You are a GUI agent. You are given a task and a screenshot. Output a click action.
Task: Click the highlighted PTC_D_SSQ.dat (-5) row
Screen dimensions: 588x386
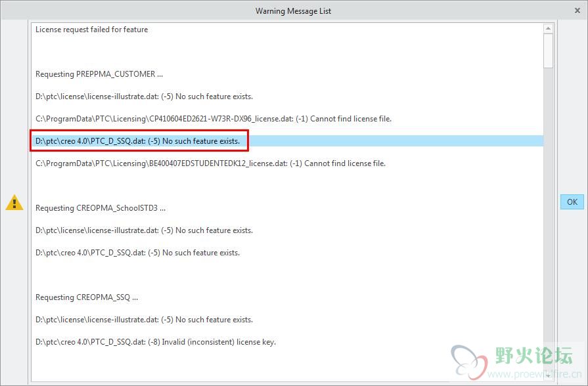click(x=287, y=141)
